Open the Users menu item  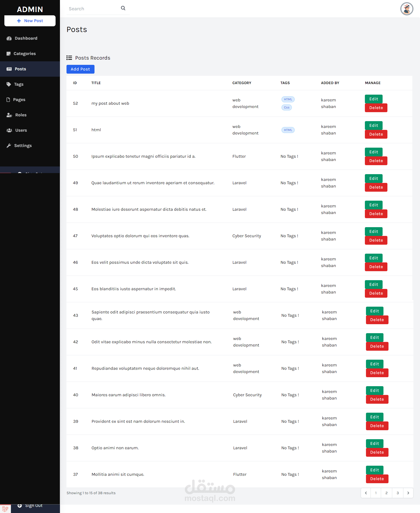tap(21, 130)
